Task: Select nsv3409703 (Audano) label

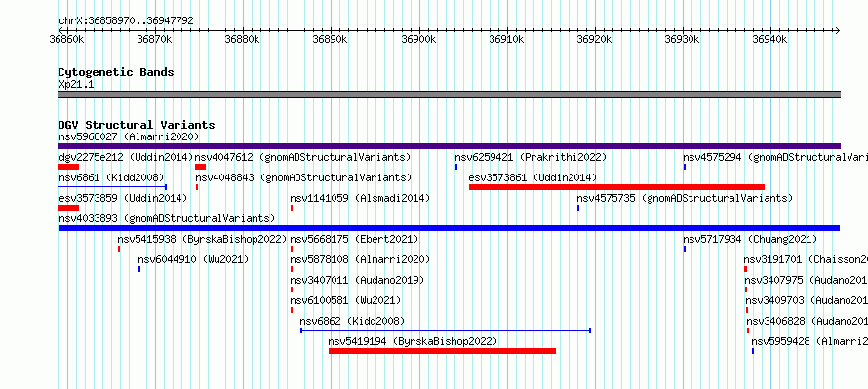Action: click(x=807, y=300)
